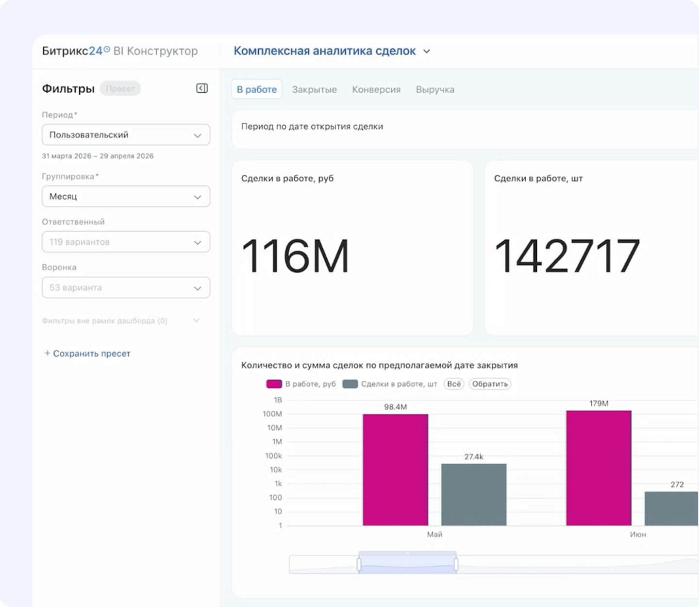This screenshot has width=700, height=607.
Task: Open the Период dropdown showing Пользовательский
Action: (126, 135)
